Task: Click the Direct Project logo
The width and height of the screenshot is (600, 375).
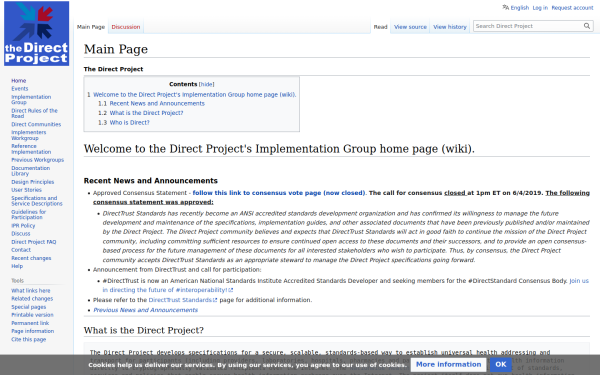Action: click(x=36, y=33)
